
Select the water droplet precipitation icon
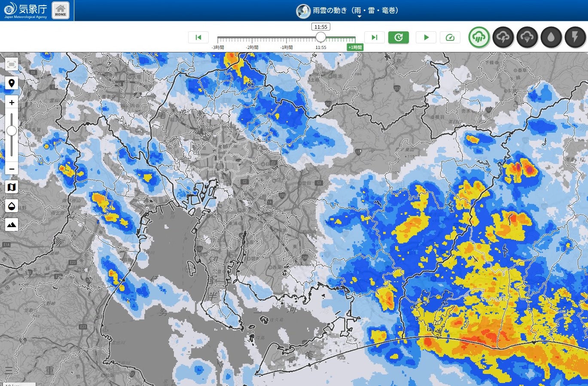(551, 37)
